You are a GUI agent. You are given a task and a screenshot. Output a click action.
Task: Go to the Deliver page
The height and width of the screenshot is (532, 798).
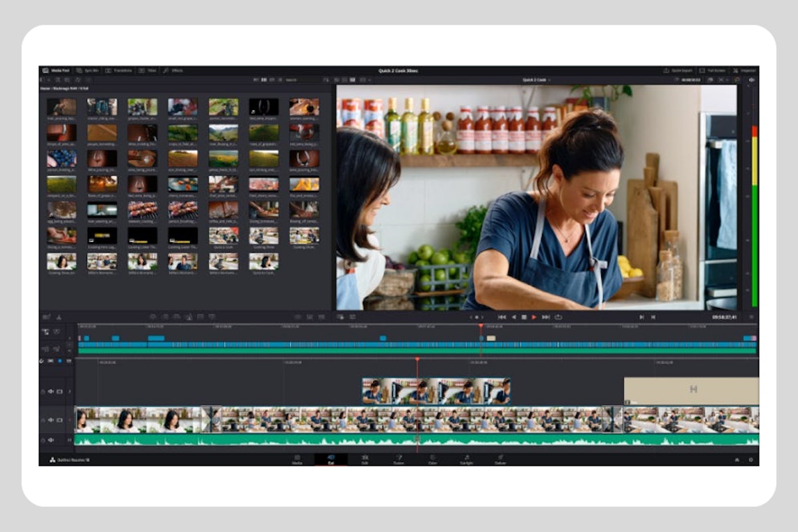tap(501, 459)
